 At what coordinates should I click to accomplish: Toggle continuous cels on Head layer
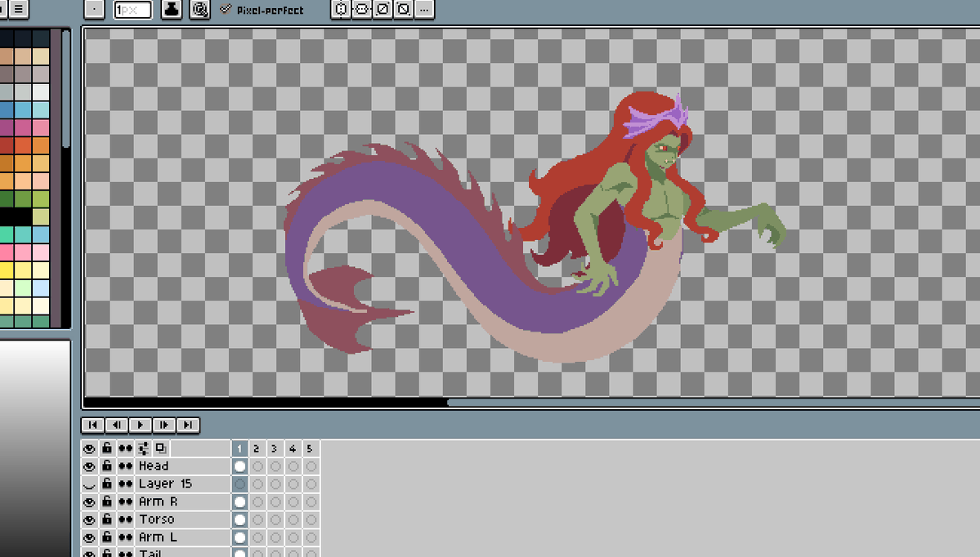tap(125, 466)
